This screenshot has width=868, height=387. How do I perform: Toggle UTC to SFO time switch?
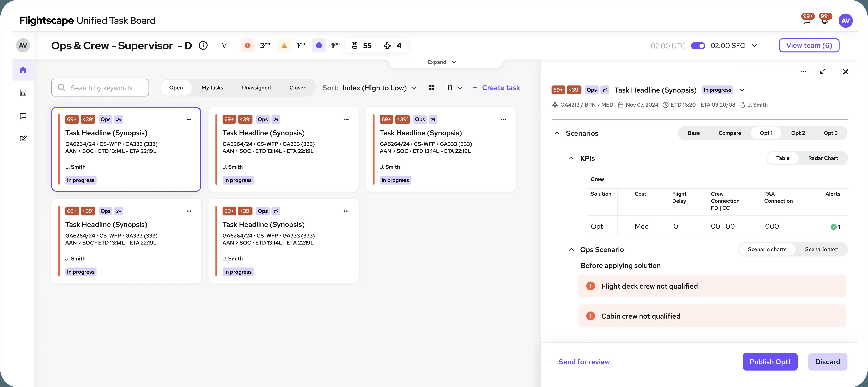tap(698, 46)
